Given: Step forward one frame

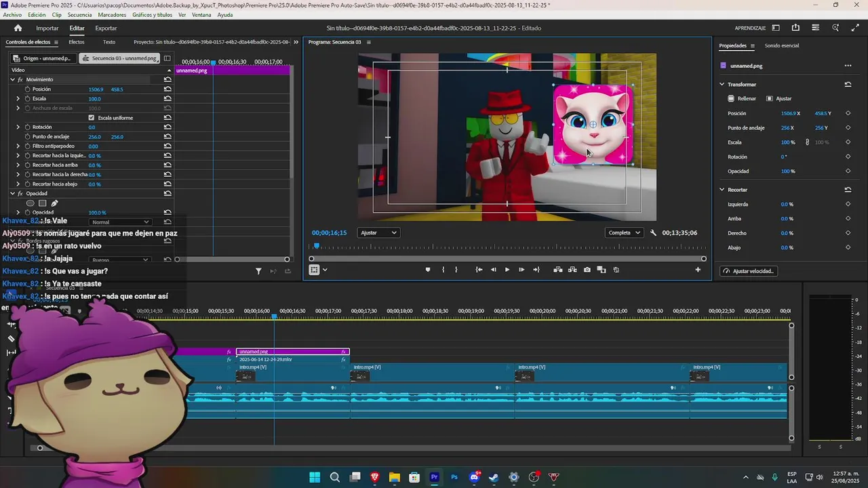Looking at the screenshot, I should [x=521, y=270].
